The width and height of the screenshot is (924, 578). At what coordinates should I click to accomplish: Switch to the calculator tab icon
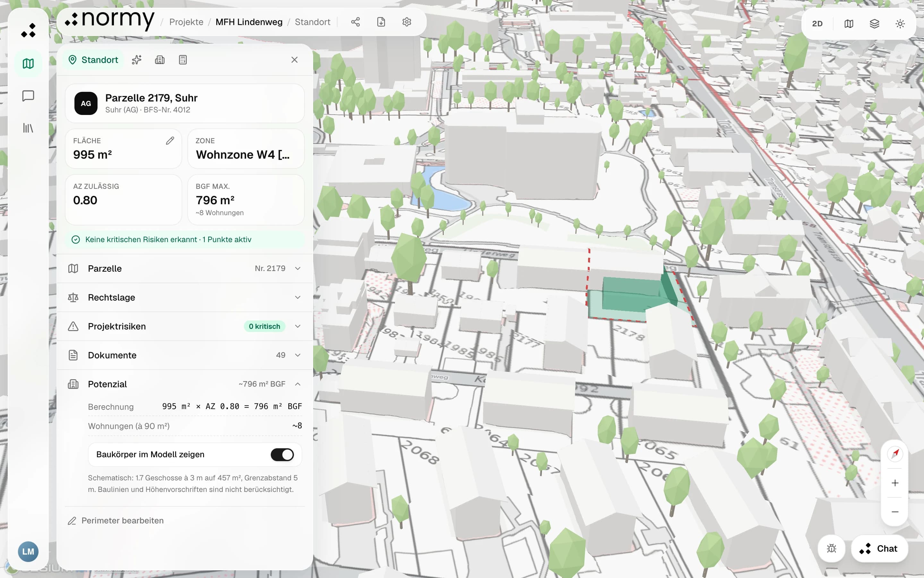pyautogui.click(x=183, y=60)
